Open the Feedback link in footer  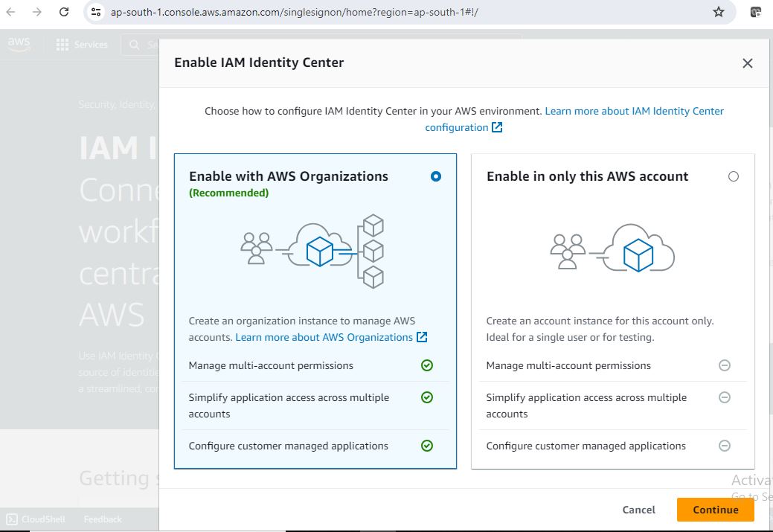tap(103, 519)
